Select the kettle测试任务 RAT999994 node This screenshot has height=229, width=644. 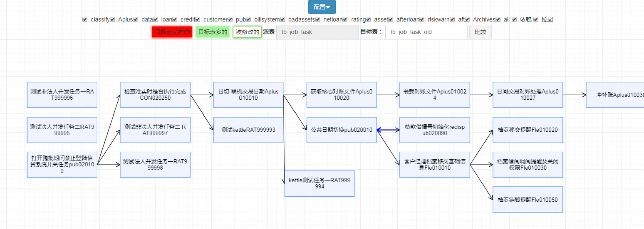pos(319,183)
